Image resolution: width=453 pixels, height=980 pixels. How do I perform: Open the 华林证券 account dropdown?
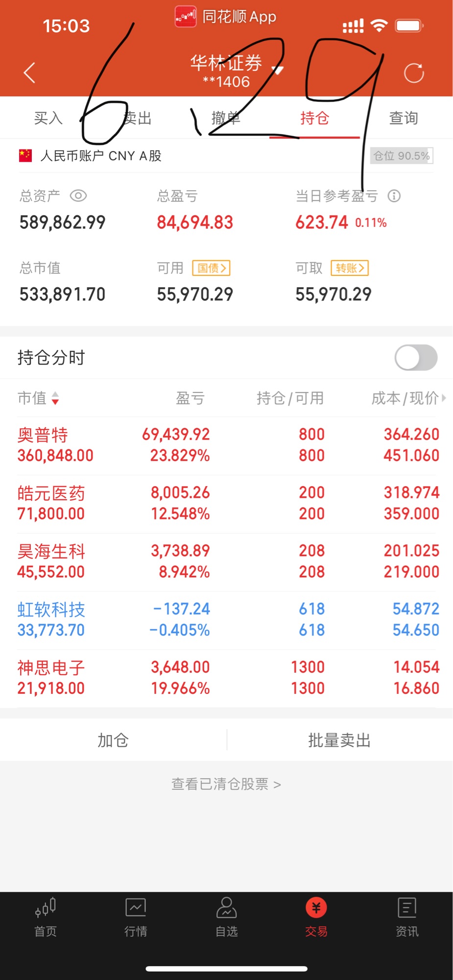click(278, 70)
